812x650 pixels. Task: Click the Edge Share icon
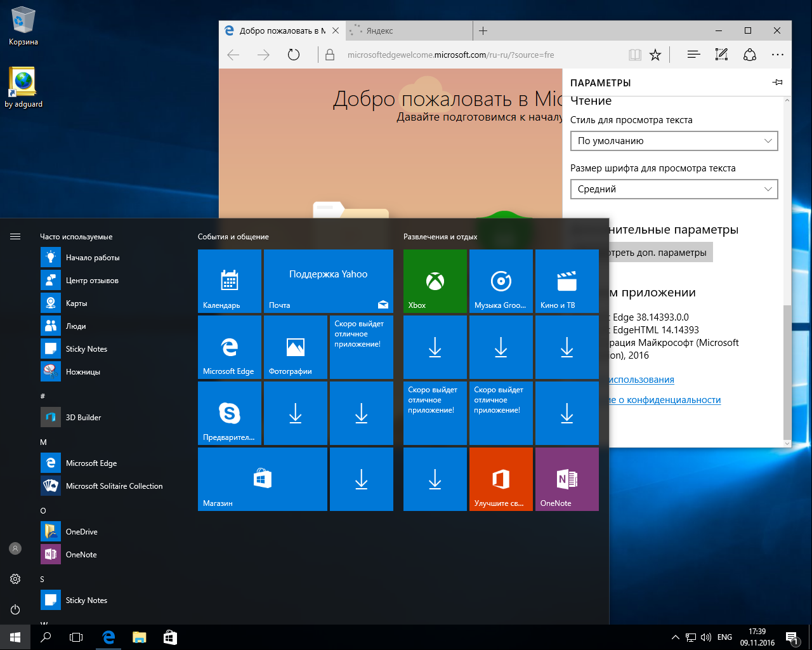[750, 55]
